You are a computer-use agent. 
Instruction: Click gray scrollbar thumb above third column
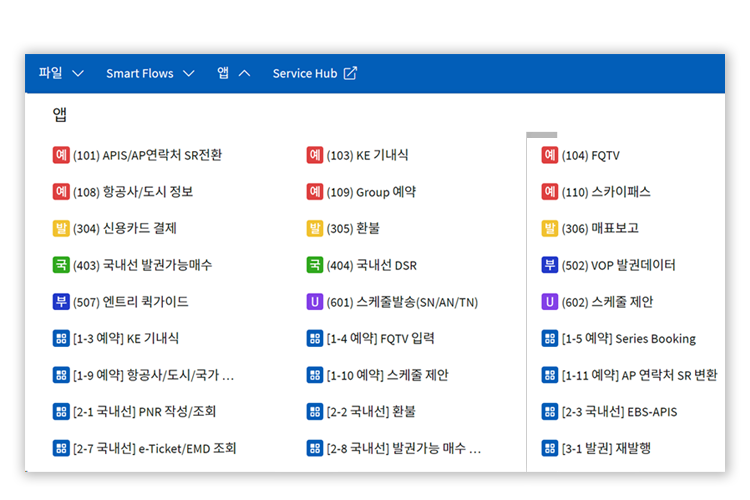[x=541, y=135]
